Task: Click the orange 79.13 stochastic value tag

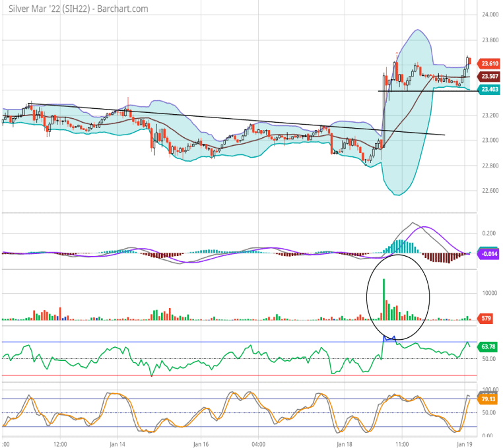Action: pos(489,399)
